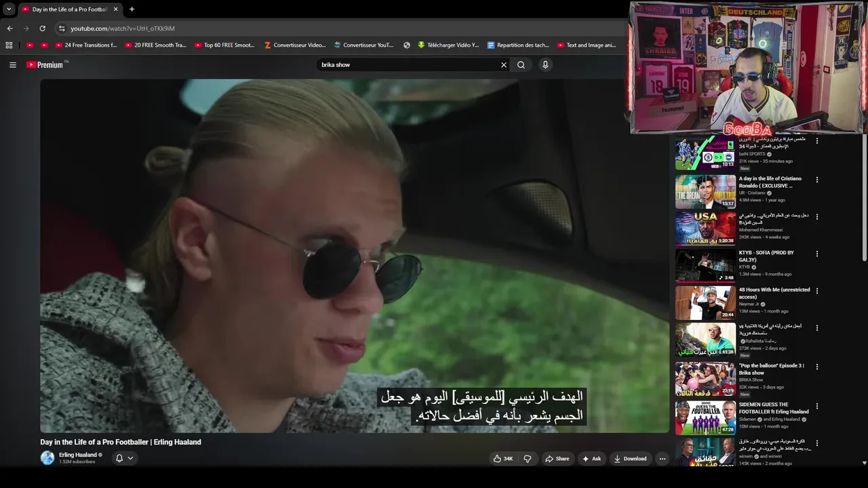Open the Neymar Jr video thumbnail, 20:44
Viewport: 868px width, 488px height.
point(705,303)
